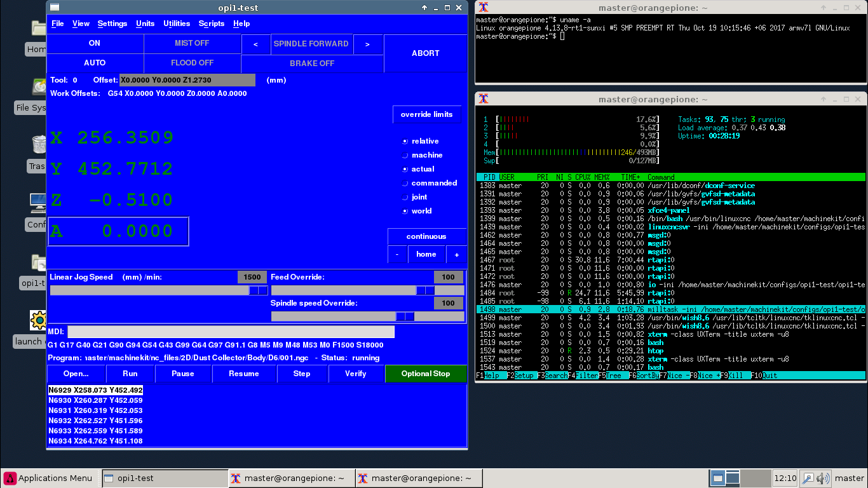Click the F6 SortBy function in htop

pos(644,376)
